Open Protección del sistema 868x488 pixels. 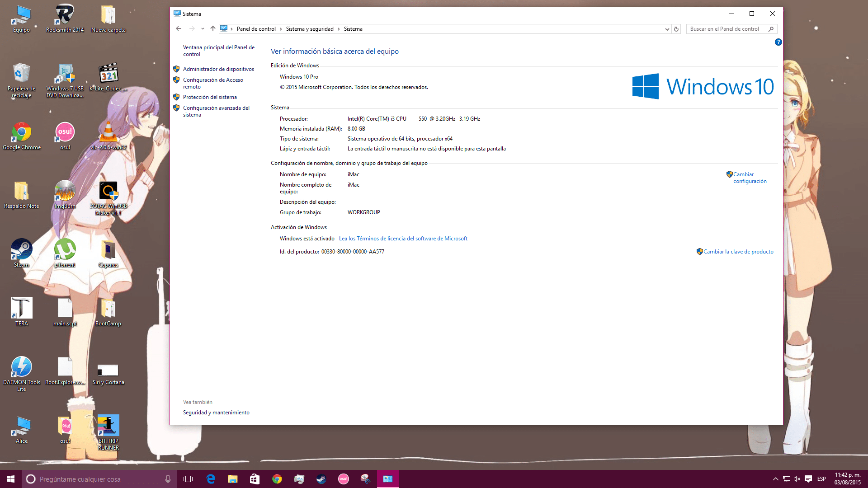point(210,97)
